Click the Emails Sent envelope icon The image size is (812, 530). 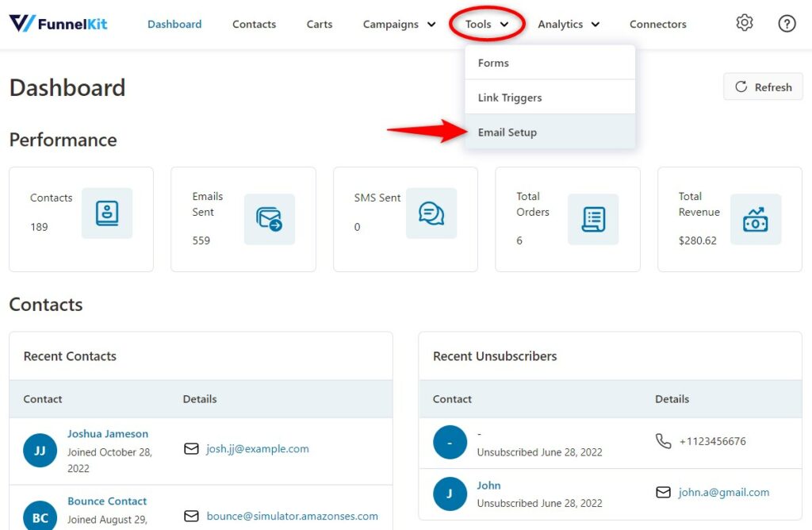tap(270, 219)
